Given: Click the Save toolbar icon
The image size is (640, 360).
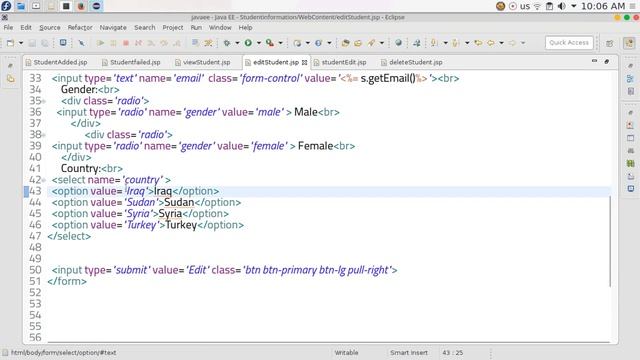Looking at the screenshot, I should pyautogui.click(x=32, y=43).
